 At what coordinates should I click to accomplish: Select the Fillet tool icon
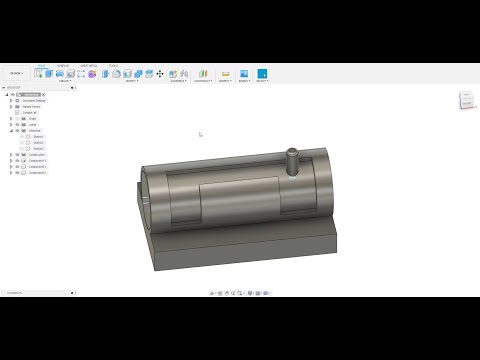[116, 74]
